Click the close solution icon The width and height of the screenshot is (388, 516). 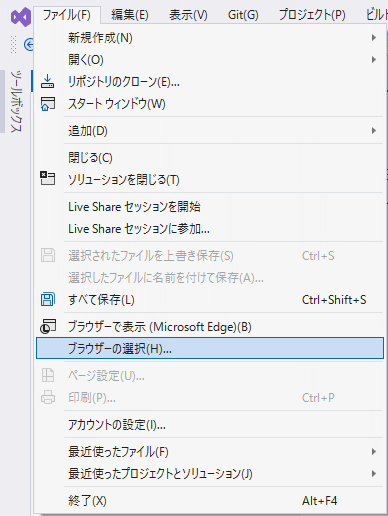[47, 178]
